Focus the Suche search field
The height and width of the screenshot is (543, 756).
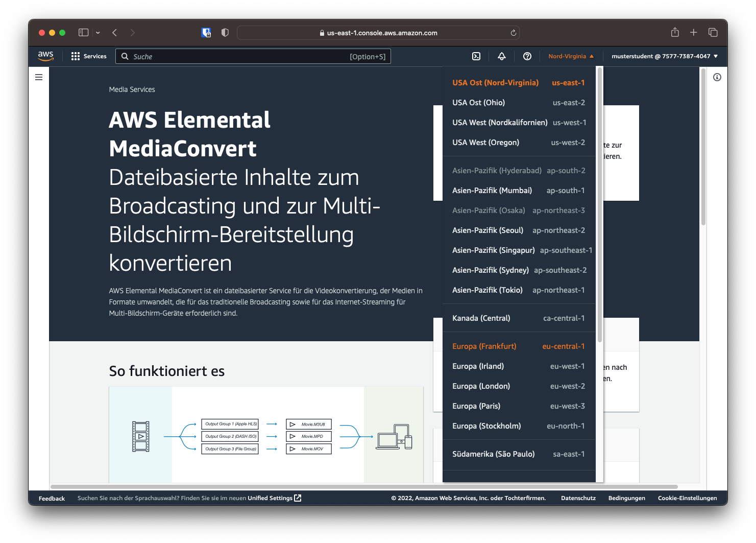coord(253,56)
